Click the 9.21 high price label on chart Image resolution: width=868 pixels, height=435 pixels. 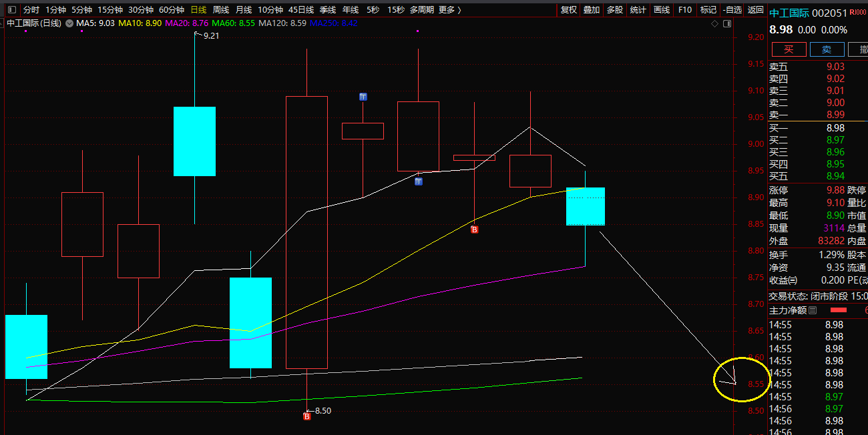click(212, 36)
